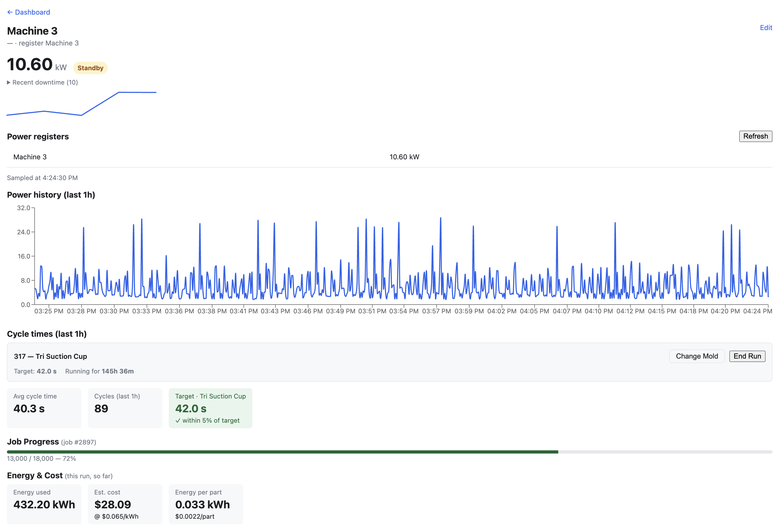Screen dimensions: 781x532
Task: Click the within 5% of target note
Action: click(x=207, y=420)
